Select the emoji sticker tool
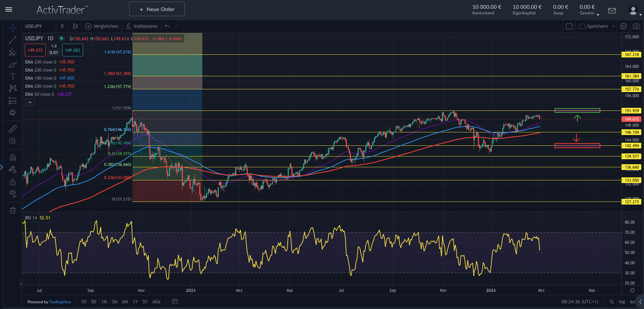644x309 pixels. coord(12,113)
